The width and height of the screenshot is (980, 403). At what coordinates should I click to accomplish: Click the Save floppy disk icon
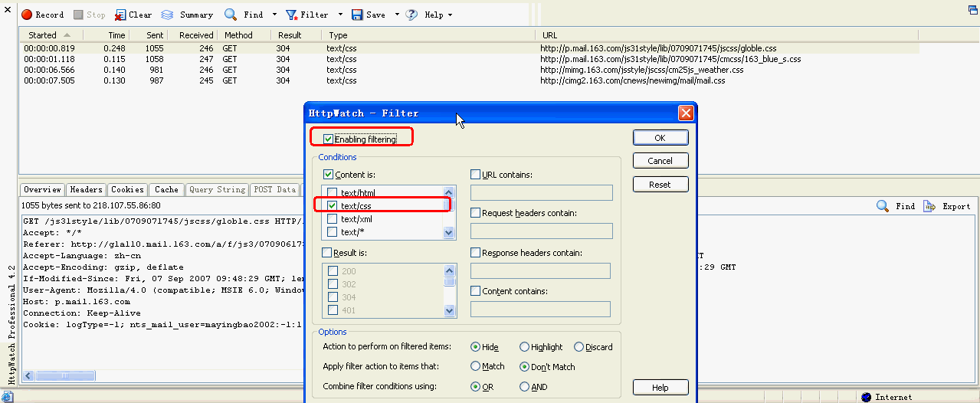click(x=357, y=15)
